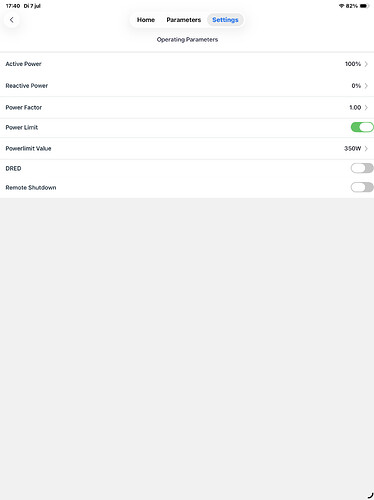Click the loading spinner icon at bottom corner
The width and height of the screenshot is (374, 500).
click(370, 495)
